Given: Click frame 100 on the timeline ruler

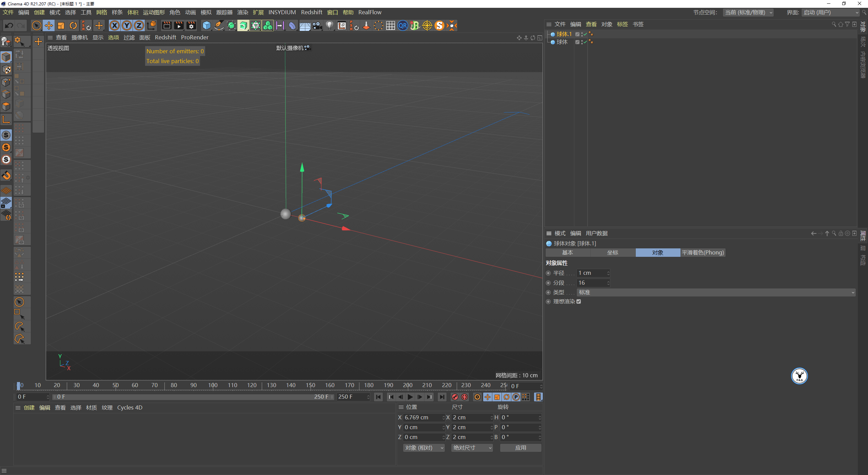Looking at the screenshot, I should pos(213,385).
